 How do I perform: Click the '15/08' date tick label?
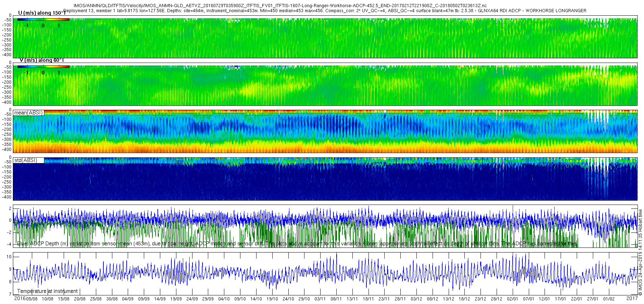click(64, 299)
